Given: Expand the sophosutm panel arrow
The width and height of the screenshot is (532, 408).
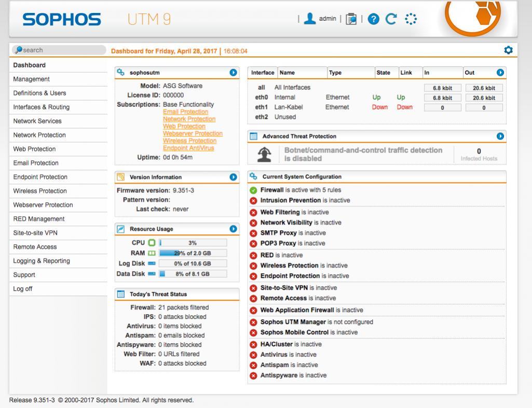Looking at the screenshot, I should pyautogui.click(x=233, y=72).
